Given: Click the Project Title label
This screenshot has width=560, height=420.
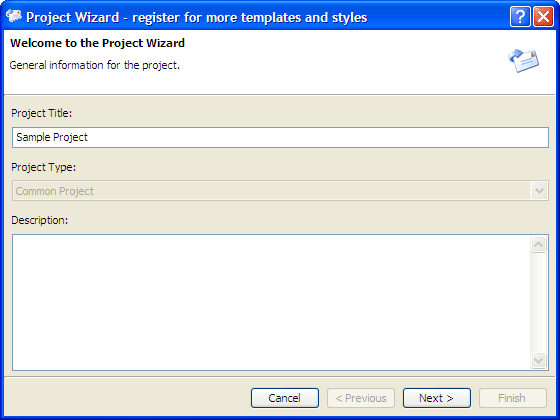Looking at the screenshot, I should click(41, 113).
